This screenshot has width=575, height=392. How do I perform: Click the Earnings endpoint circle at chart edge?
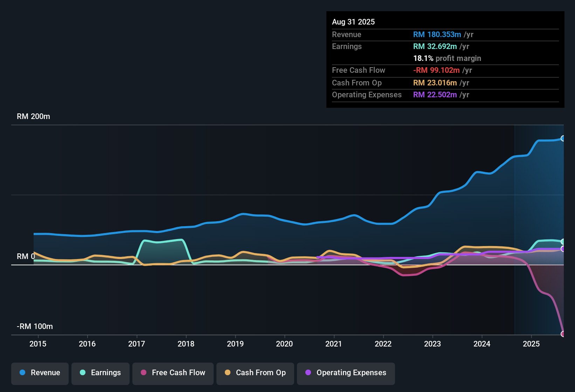click(x=563, y=241)
